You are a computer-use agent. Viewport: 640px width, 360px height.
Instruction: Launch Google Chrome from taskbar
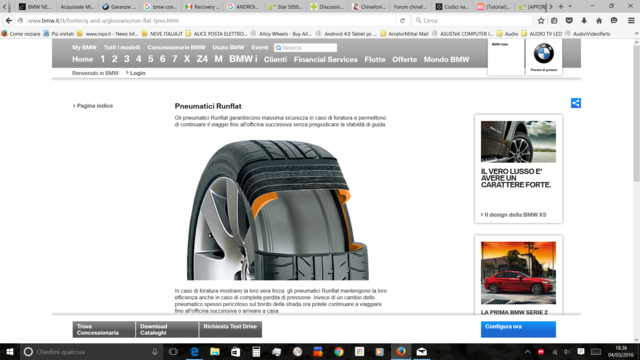point(339,352)
